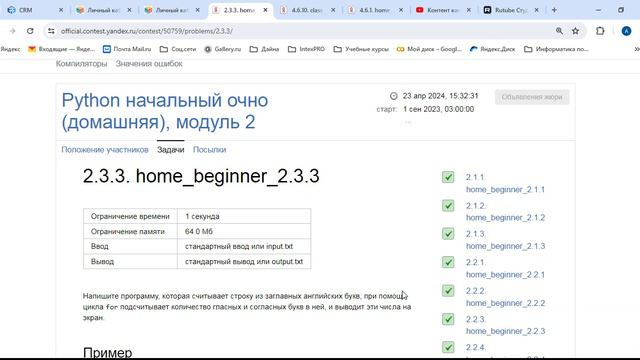Click the Пример heading
This screenshot has width=640, height=360.
click(108, 353)
